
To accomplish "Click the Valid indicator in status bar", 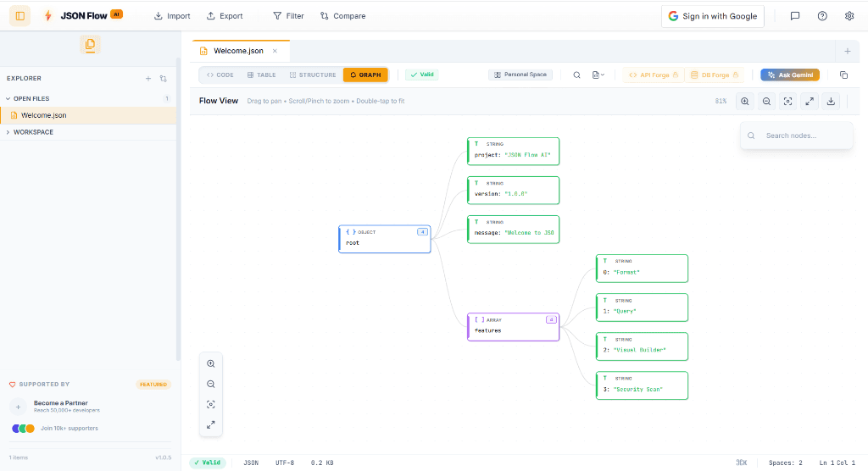I will tap(208, 463).
